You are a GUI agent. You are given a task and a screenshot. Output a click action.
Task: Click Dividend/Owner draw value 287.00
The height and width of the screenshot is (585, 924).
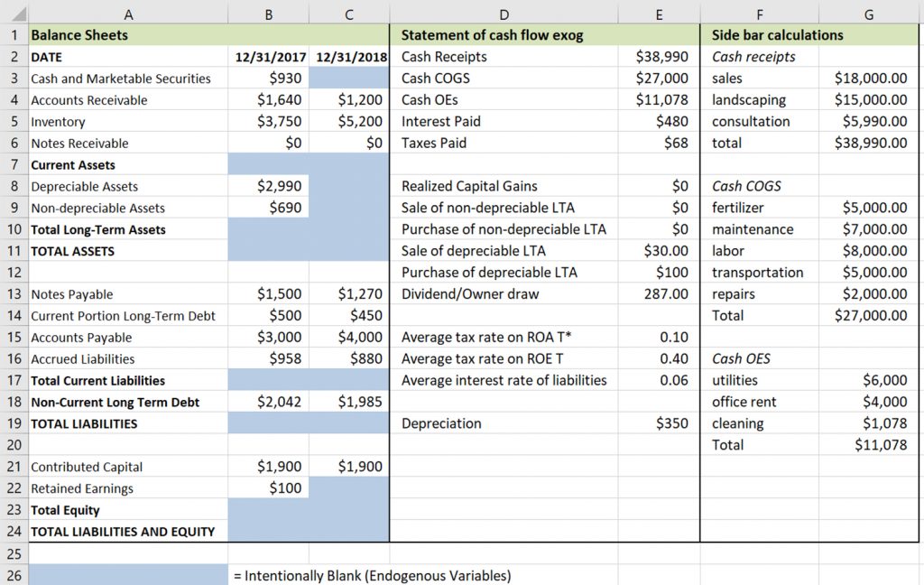[x=667, y=294]
